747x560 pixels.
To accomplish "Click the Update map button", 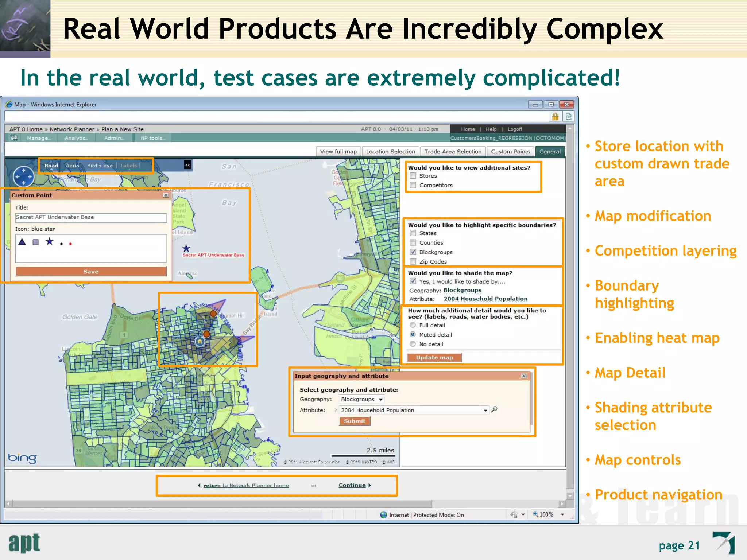I will pos(434,358).
